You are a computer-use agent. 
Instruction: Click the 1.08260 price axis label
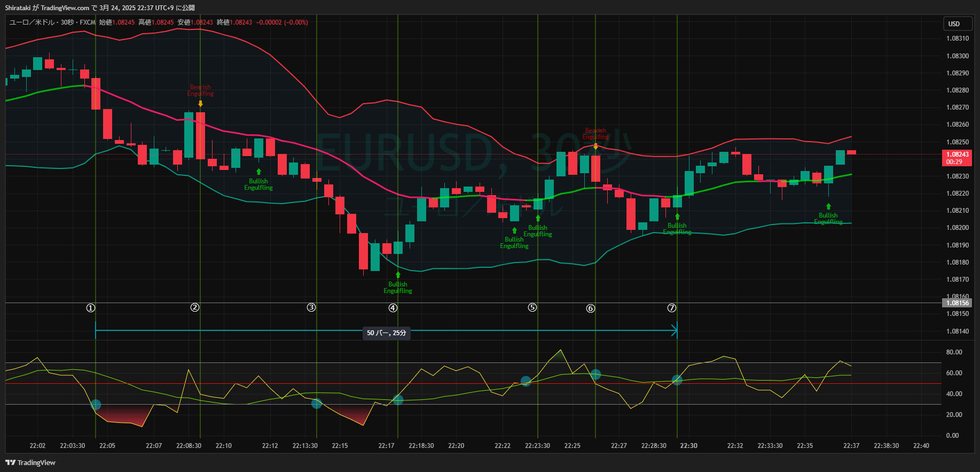pyautogui.click(x=958, y=125)
